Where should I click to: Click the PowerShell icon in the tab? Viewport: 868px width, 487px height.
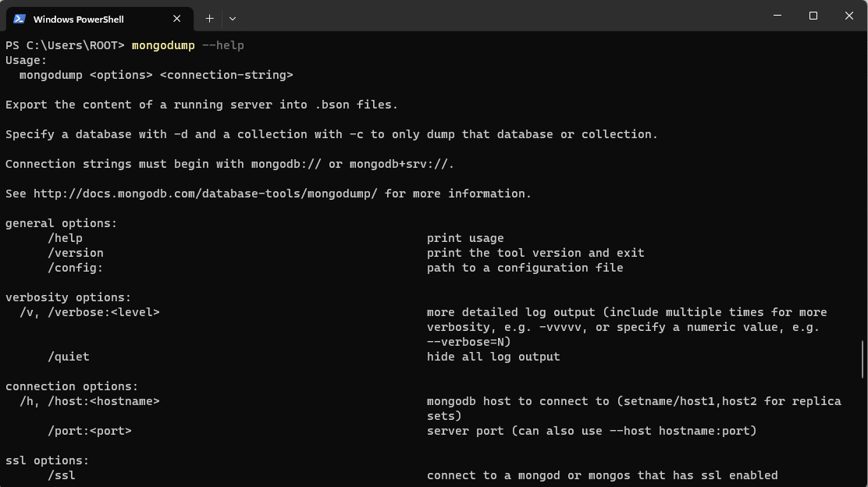pos(20,19)
